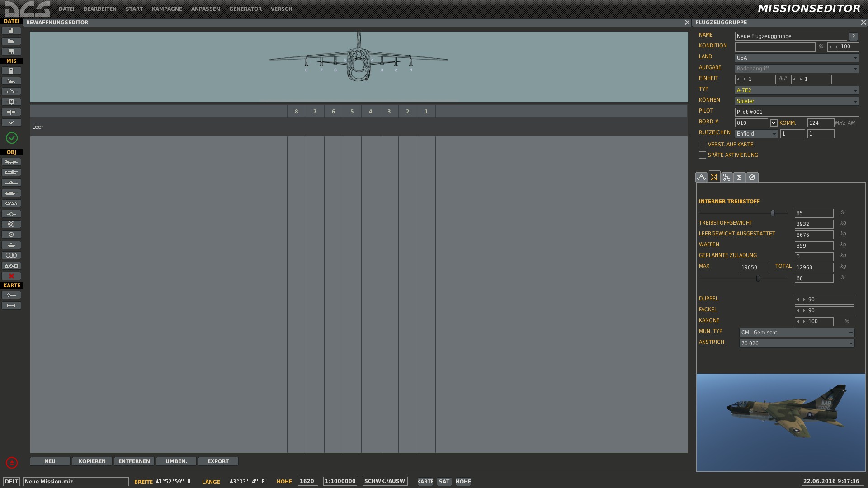Open the LAND dropdown showing USA
The width and height of the screenshot is (868, 488).
(x=797, y=58)
